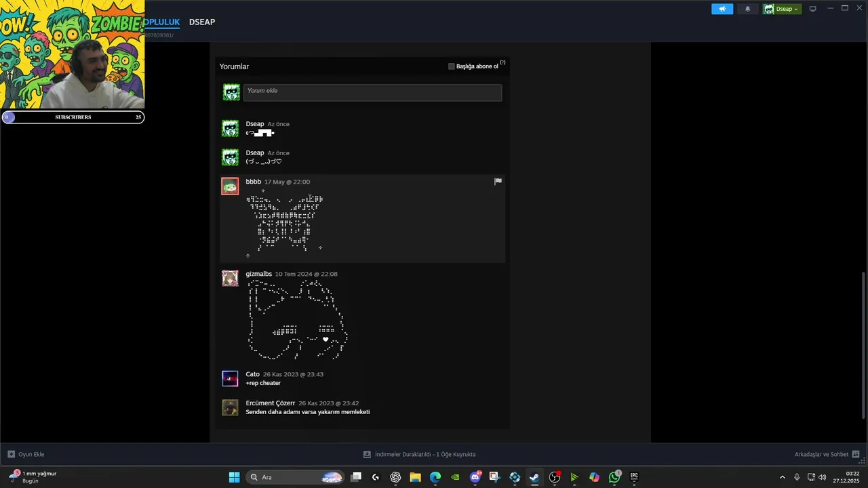This screenshot has width=868, height=488.
Task: Open Logitech G HUB from taskbar
Action: point(376,477)
